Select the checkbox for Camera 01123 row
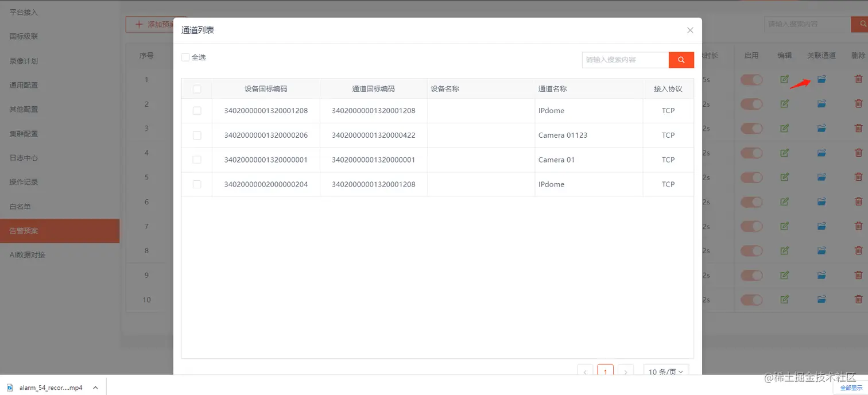 coord(197,135)
